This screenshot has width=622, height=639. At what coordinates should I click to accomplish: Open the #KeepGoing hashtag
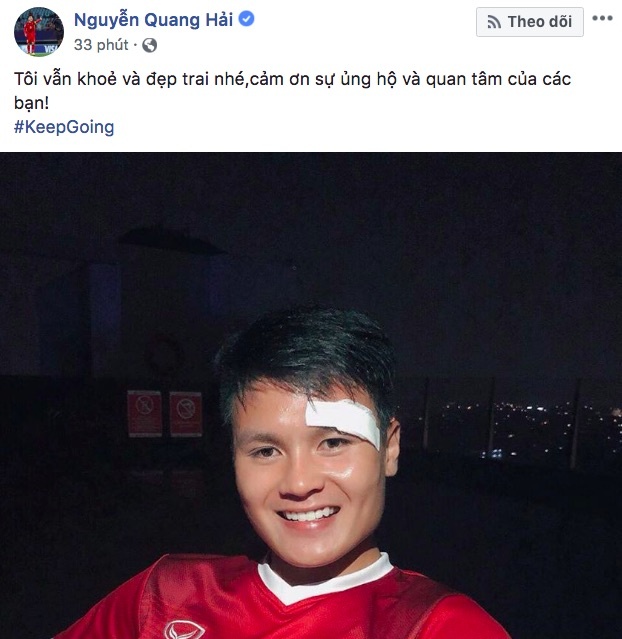(x=64, y=127)
